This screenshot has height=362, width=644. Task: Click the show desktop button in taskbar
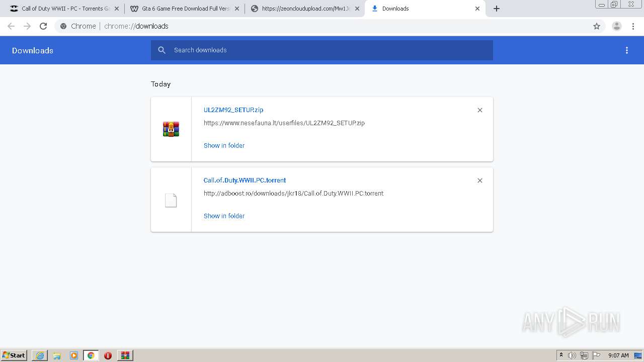(638, 355)
